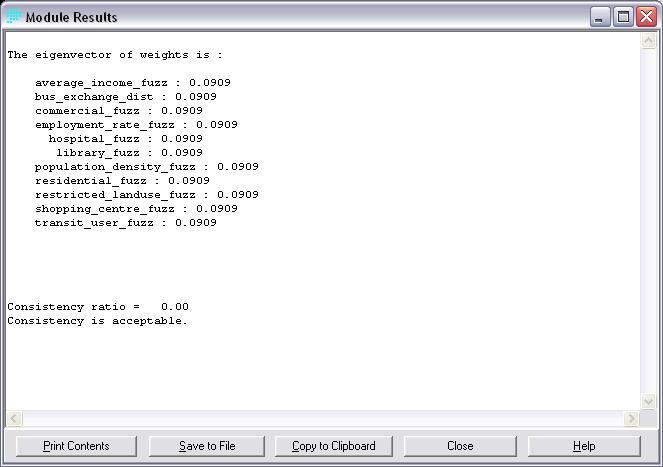Screen dimensions: 663x467
Task: Click the 'Consistency ratio' line in results
Action: click(x=98, y=307)
